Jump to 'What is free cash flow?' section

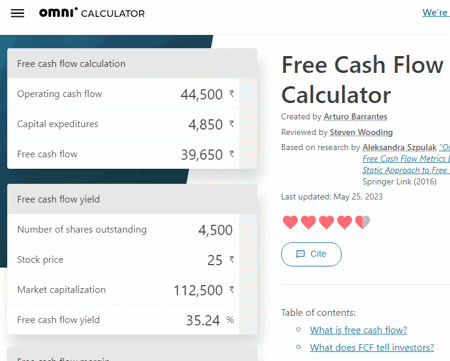point(358,330)
